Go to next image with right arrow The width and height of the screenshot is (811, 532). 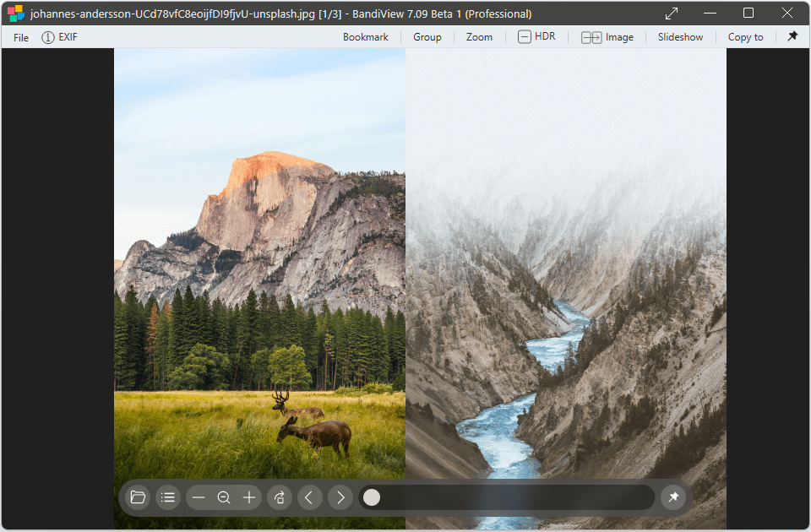pos(340,497)
